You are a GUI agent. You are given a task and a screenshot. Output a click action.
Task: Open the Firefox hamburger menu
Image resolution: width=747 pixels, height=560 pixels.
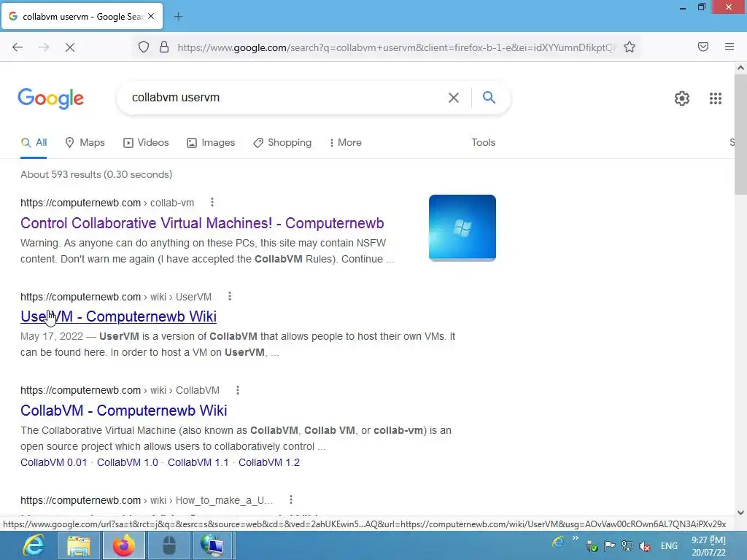click(729, 47)
